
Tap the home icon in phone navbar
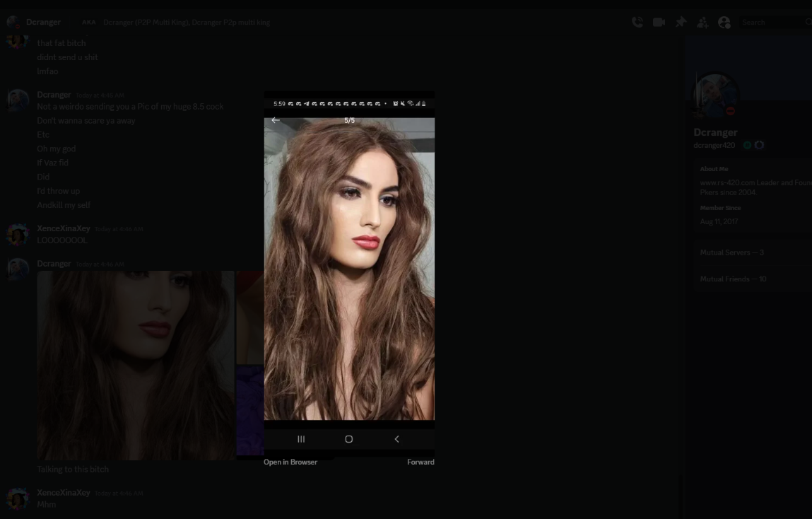[x=348, y=438]
